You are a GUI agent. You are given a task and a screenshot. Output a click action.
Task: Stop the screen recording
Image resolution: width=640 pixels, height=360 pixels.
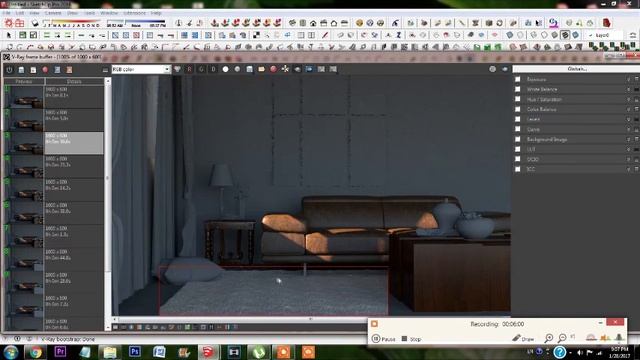click(x=411, y=339)
